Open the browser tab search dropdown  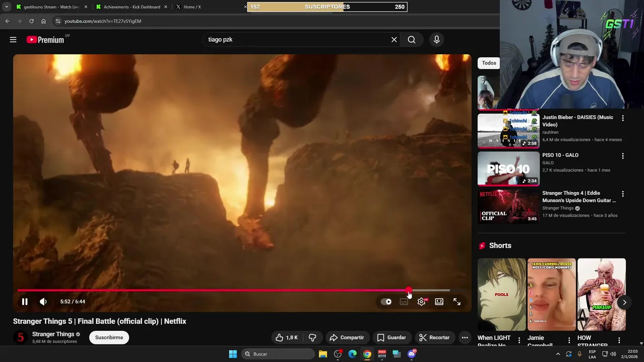[6, 7]
